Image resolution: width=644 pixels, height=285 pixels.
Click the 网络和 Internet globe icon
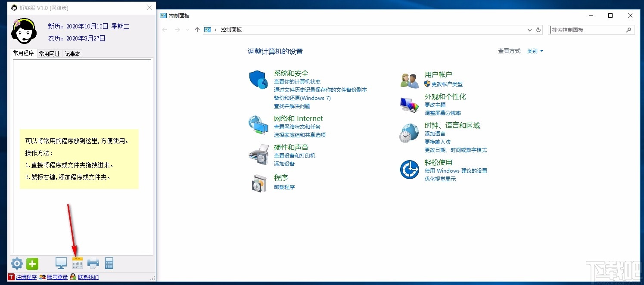pos(258,125)
